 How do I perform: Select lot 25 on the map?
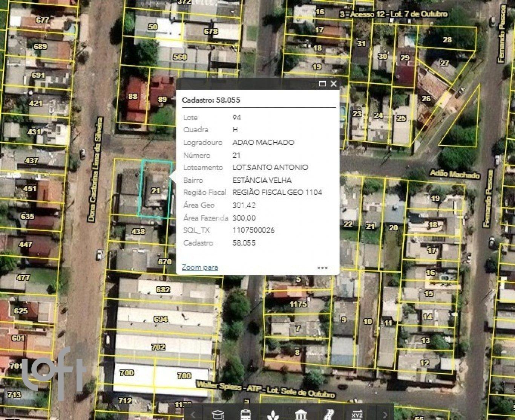[x=402, y=118]
